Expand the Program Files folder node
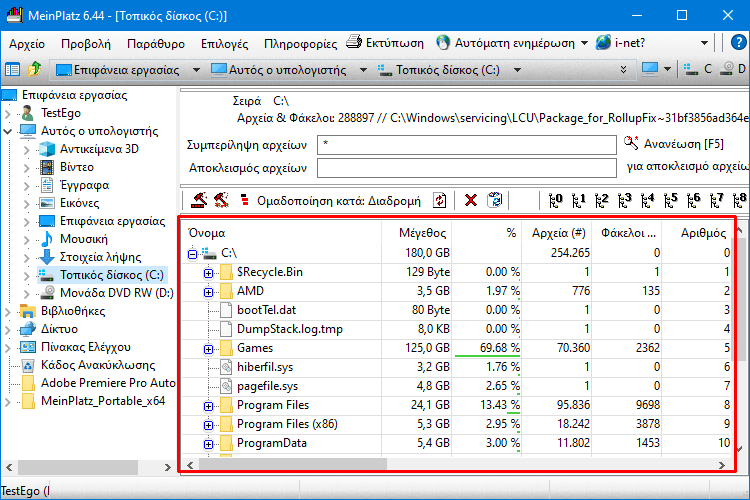This screenshot has height=500, width=750. (208, 406)
